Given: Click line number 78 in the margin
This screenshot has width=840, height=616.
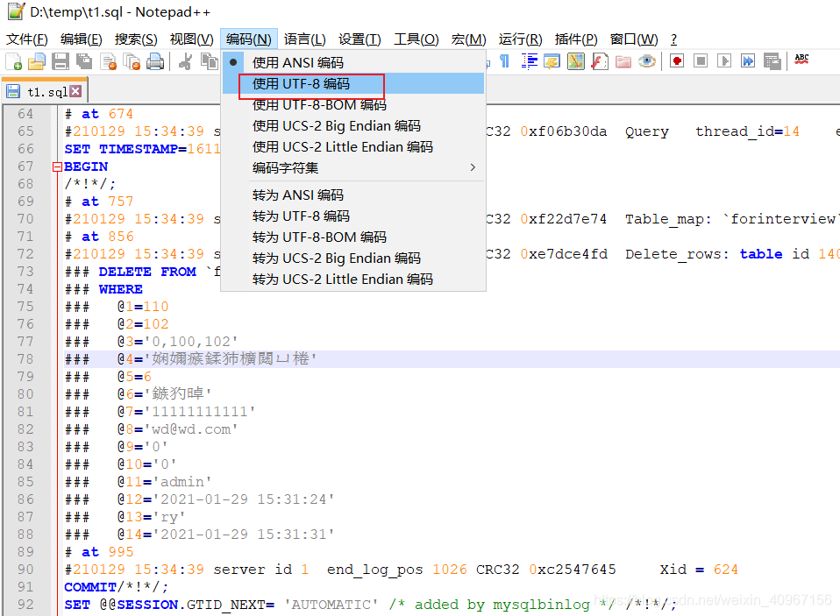Looking at the screenshot, I should (25, 359).
